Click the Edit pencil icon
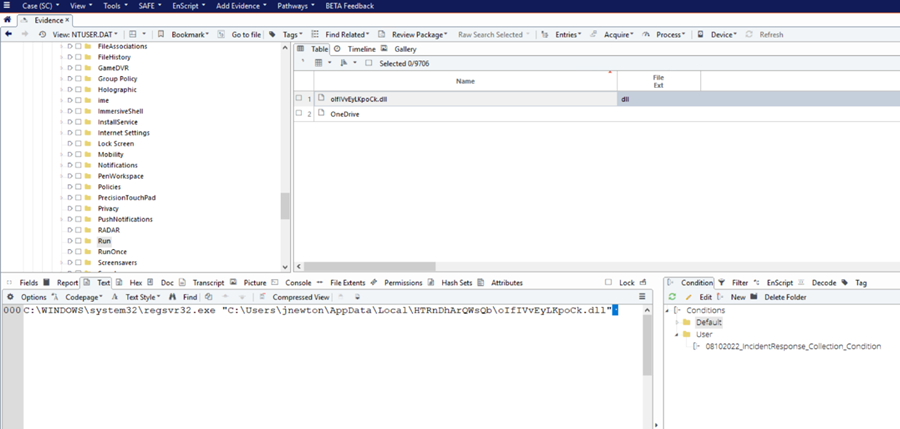This screenshot has width=900, height=429. click(x=689, y=297)
